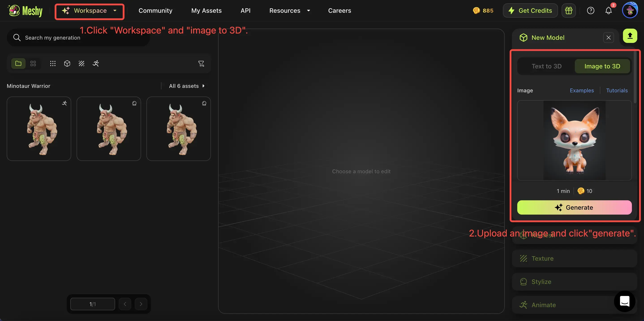Screen dimensions: 644x321
Task: Switch to Text to 3D mode
Action: point(547,66)
